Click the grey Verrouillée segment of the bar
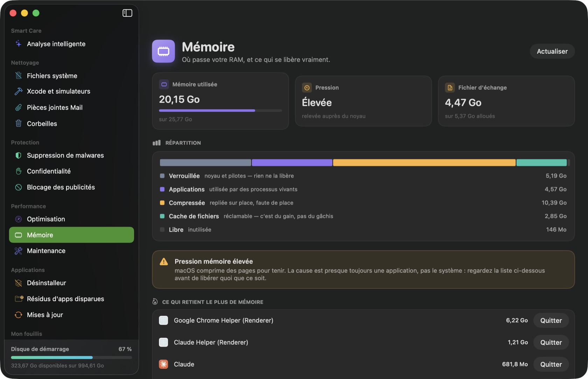Viewport: 588px width, 379px height. click(205, 163)
